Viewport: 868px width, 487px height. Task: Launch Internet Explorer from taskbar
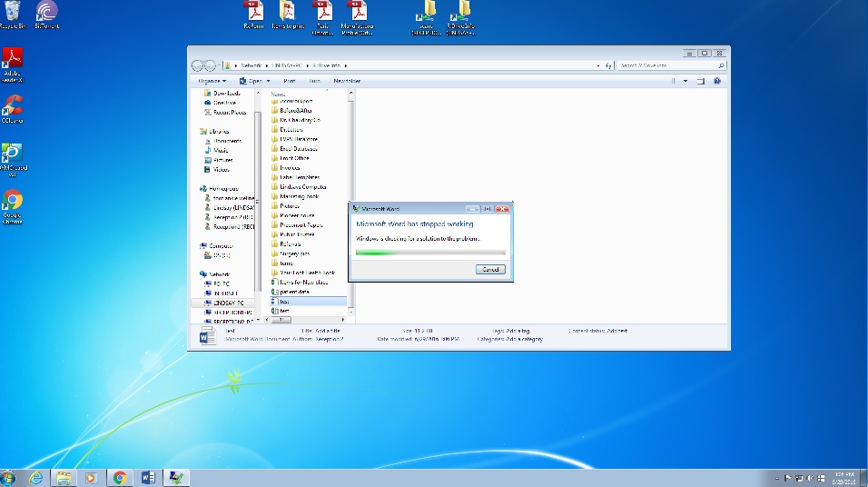click(x=36, y=478)
